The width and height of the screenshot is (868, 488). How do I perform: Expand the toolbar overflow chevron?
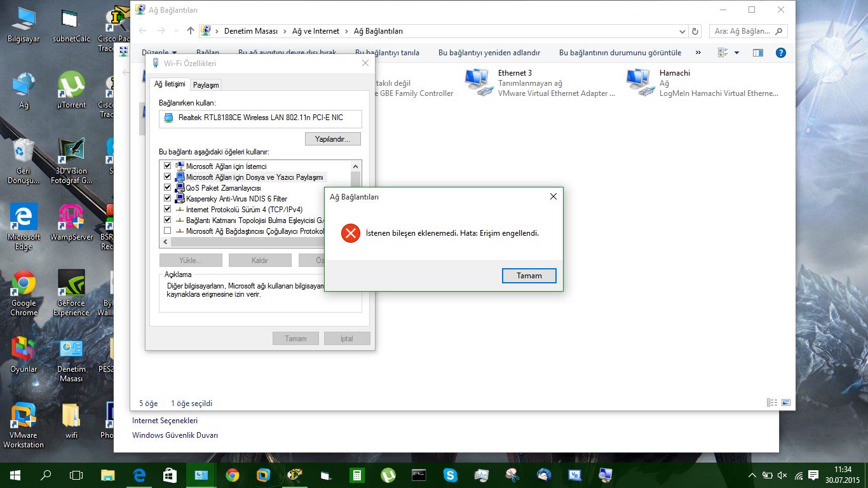click(698, 53)
